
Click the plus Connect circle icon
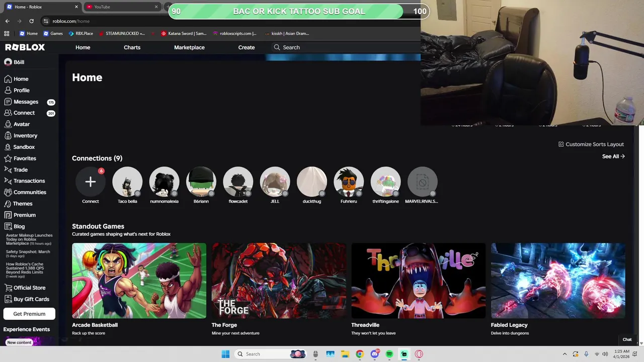point(91,182)
